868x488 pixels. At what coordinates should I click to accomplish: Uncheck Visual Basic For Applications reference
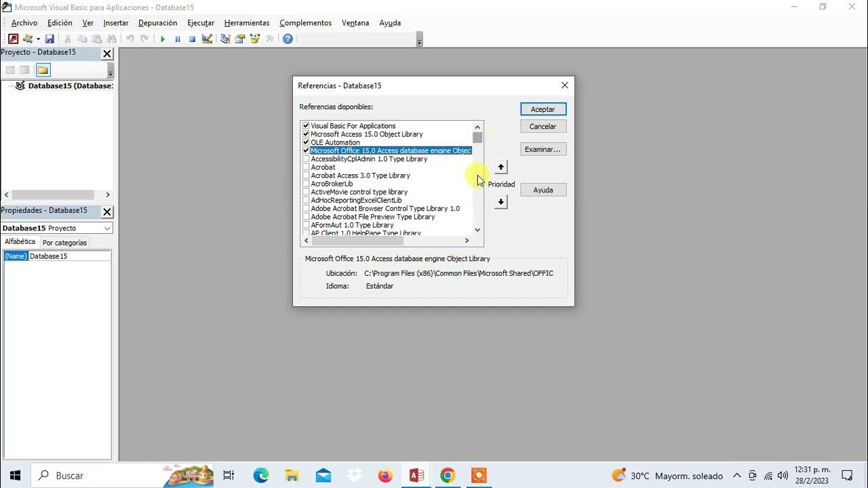306,126
